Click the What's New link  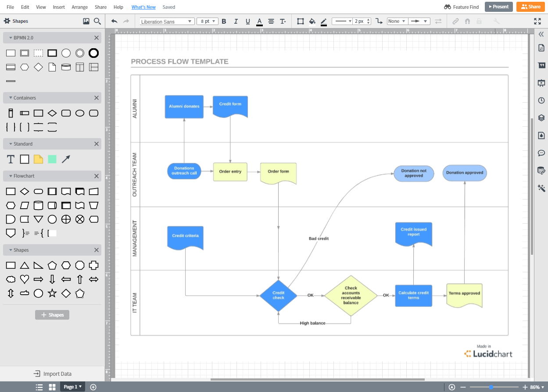[143, 7]
